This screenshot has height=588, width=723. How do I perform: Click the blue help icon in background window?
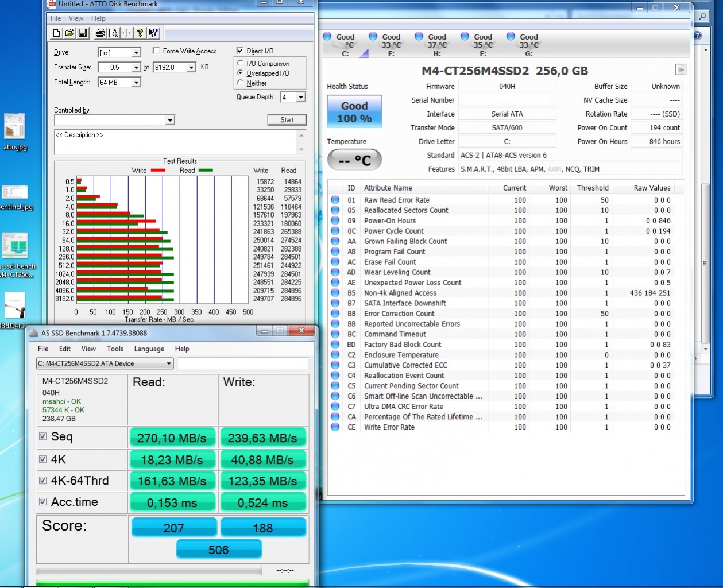click(x=697, y=36)
